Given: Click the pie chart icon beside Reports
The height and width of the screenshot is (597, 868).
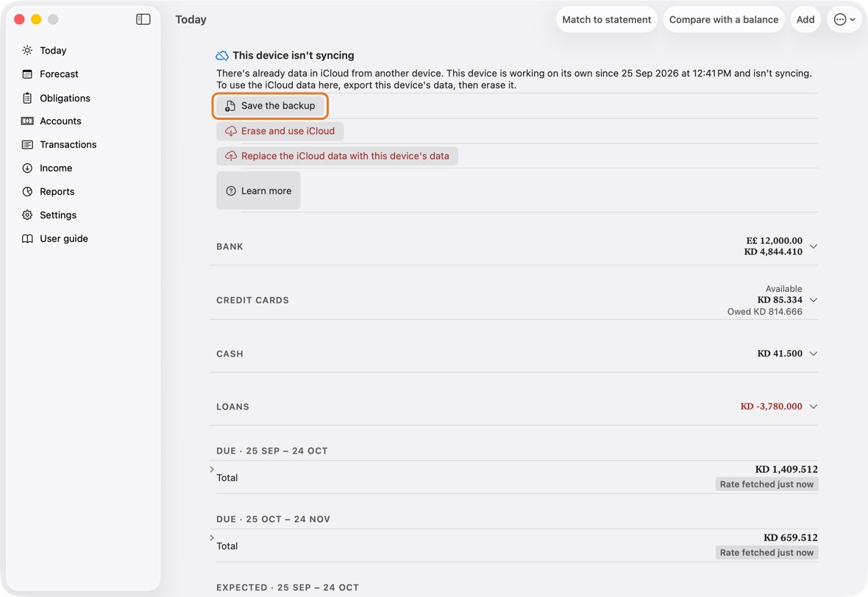Looking at the screenshot, I should 27,191.
